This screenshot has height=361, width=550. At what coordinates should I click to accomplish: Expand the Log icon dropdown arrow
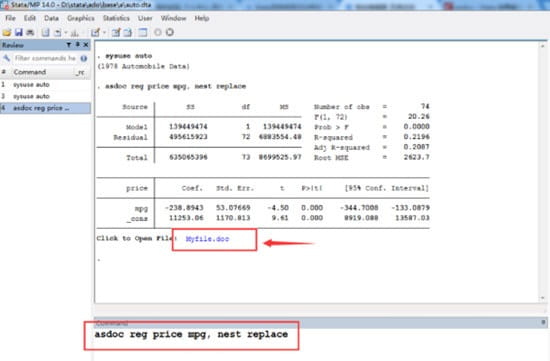click(65, 33)
